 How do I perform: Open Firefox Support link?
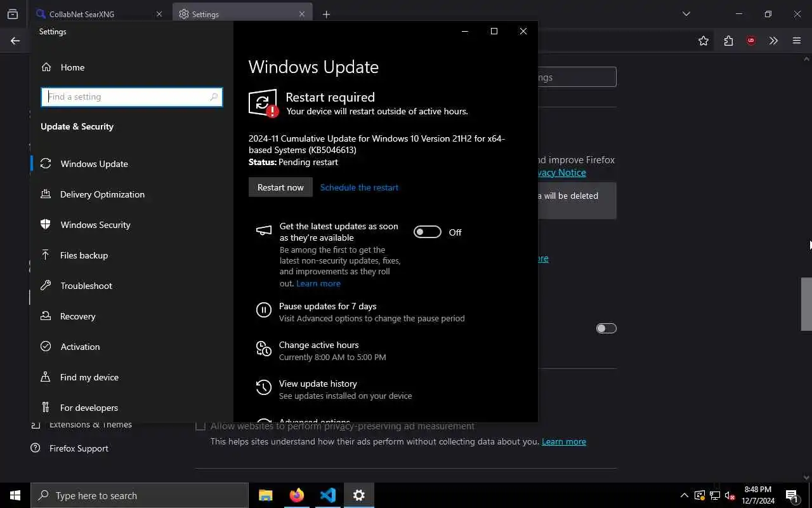click(x=79, y=448)
